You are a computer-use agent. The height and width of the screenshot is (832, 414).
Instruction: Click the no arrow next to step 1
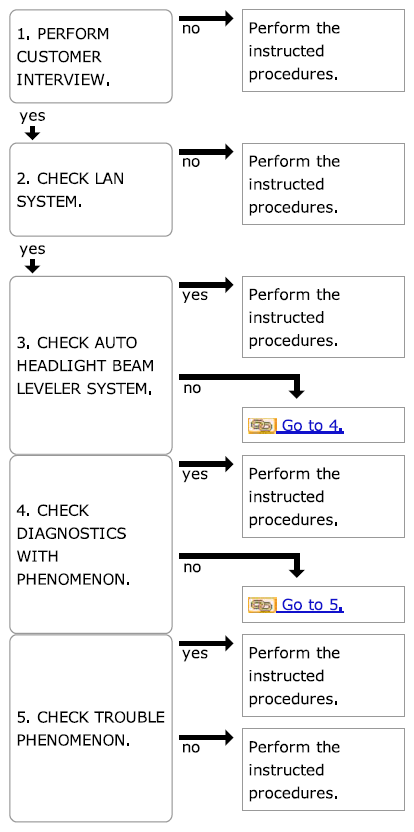pos(206,19)
